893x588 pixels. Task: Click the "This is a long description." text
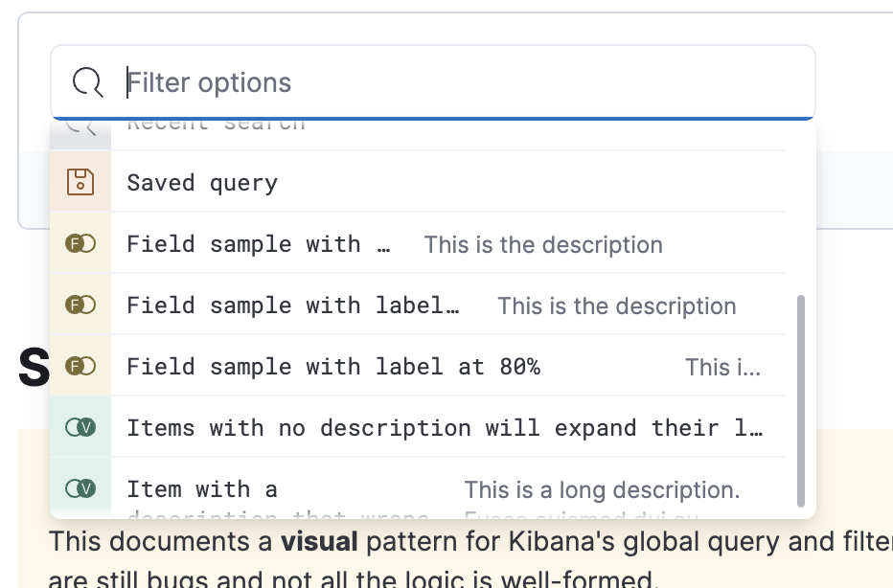point(602,490)
